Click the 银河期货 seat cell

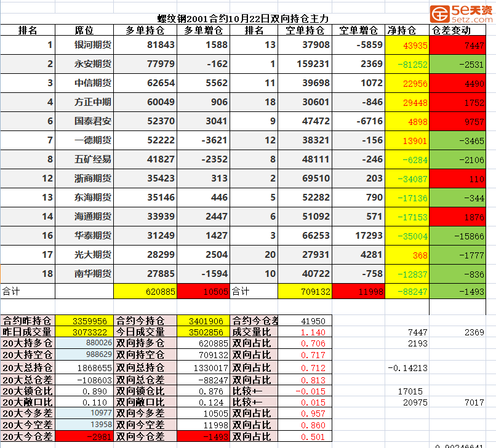tap(84, 45)
